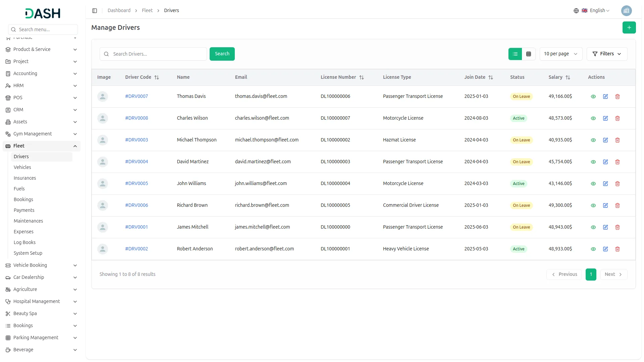Open driver code #DRV0004 link
This screenshot has width=644, height=362.
tap(137, 162)
